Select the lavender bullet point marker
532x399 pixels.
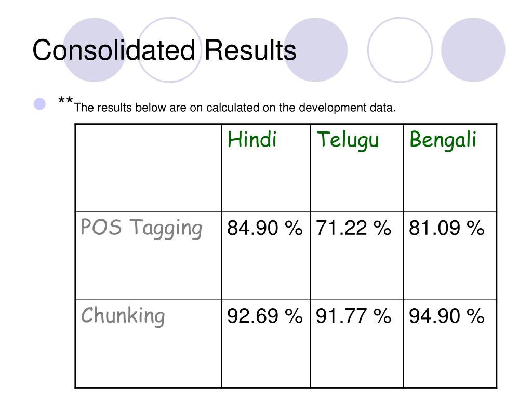pyautogui.click(x=39, y=104)
